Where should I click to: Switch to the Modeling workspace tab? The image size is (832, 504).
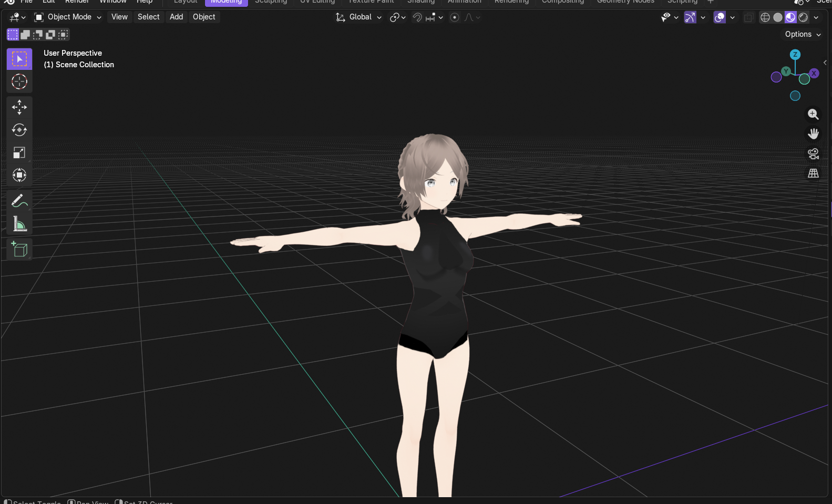(x=226, y=2)
